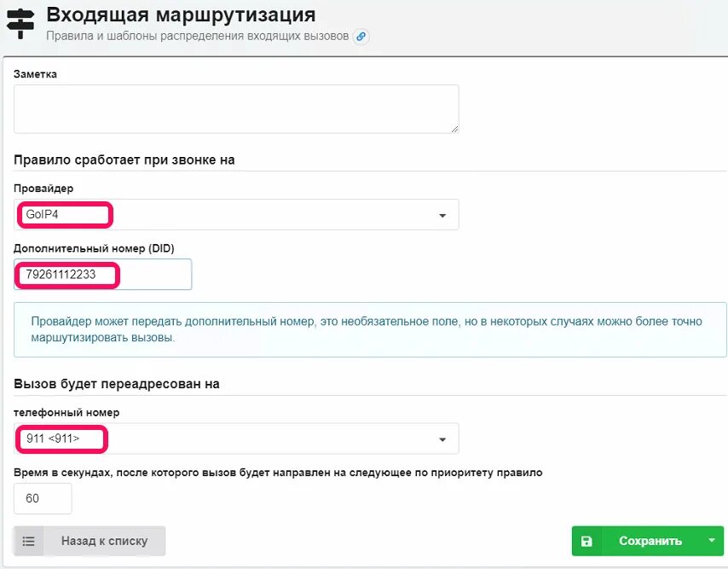Click the Провайдер field label
Image resolution: width=728 pixels, height=569 pixels.
(x=43, y=189)
